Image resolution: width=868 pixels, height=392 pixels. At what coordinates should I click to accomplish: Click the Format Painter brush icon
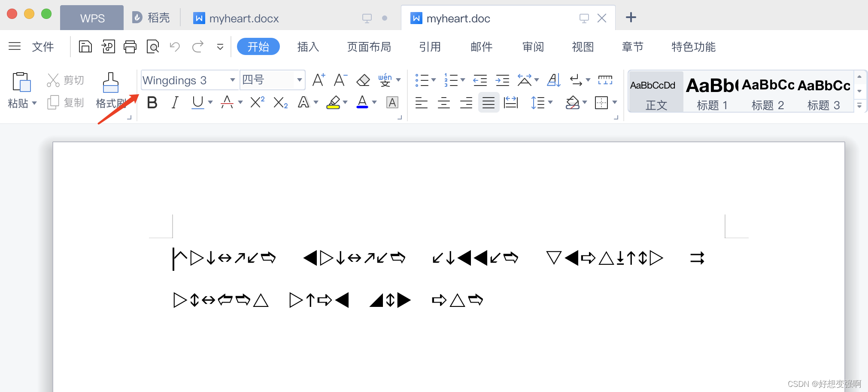tap(110, 82)
